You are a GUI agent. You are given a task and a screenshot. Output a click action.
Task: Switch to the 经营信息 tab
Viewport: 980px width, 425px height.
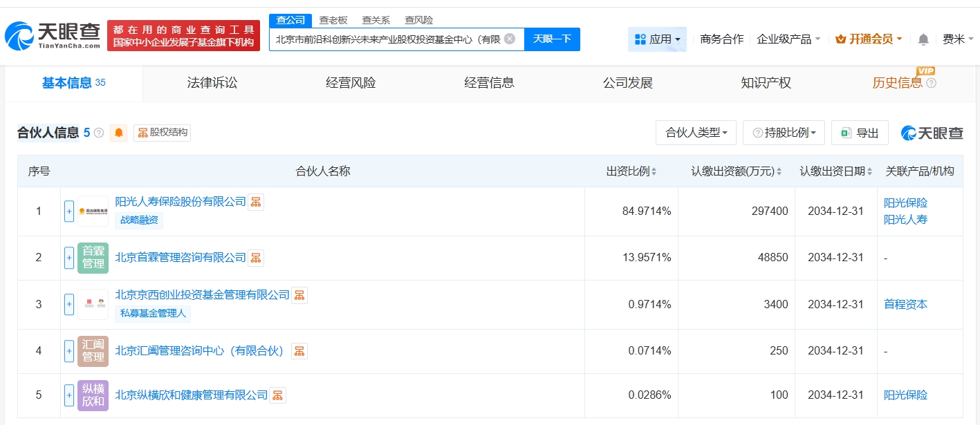489,83
